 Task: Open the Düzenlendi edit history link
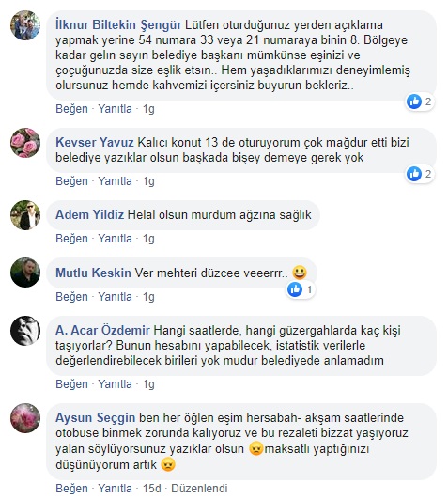199,488
